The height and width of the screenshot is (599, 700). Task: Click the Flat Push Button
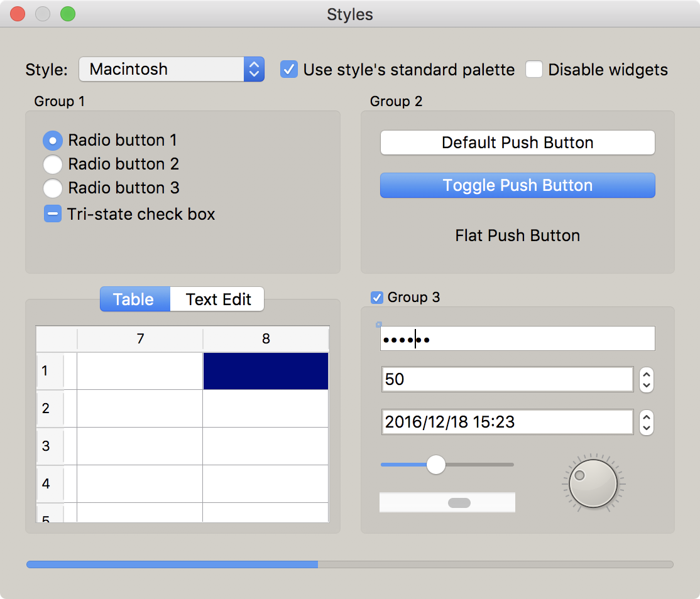517,235
